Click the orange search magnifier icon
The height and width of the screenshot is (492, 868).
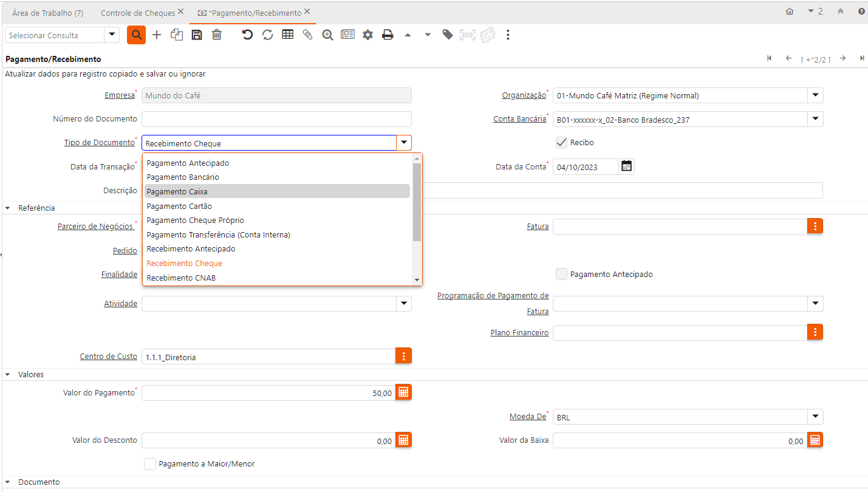136,35
